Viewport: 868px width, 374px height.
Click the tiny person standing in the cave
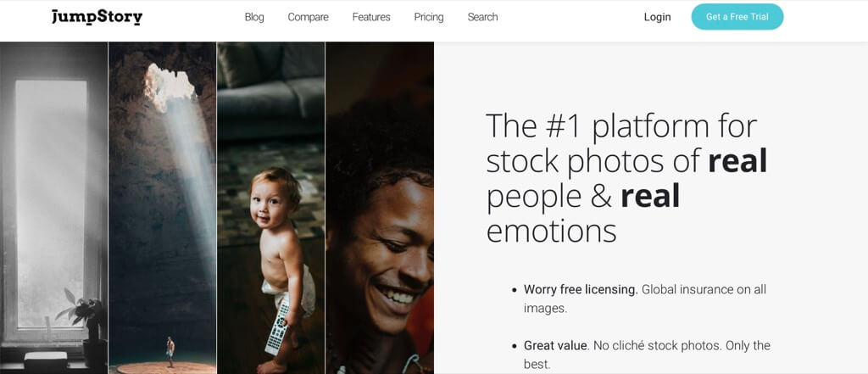[170, 351]
